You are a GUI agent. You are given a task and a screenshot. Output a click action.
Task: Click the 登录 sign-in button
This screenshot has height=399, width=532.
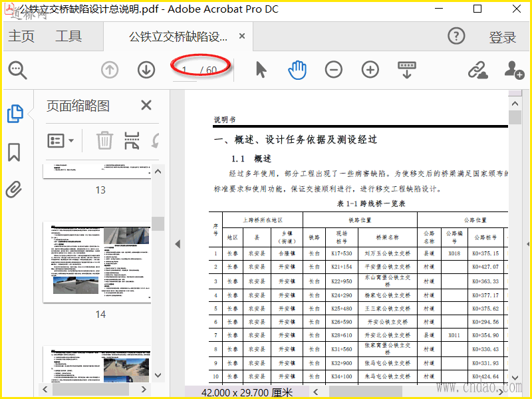pos(503,37)
